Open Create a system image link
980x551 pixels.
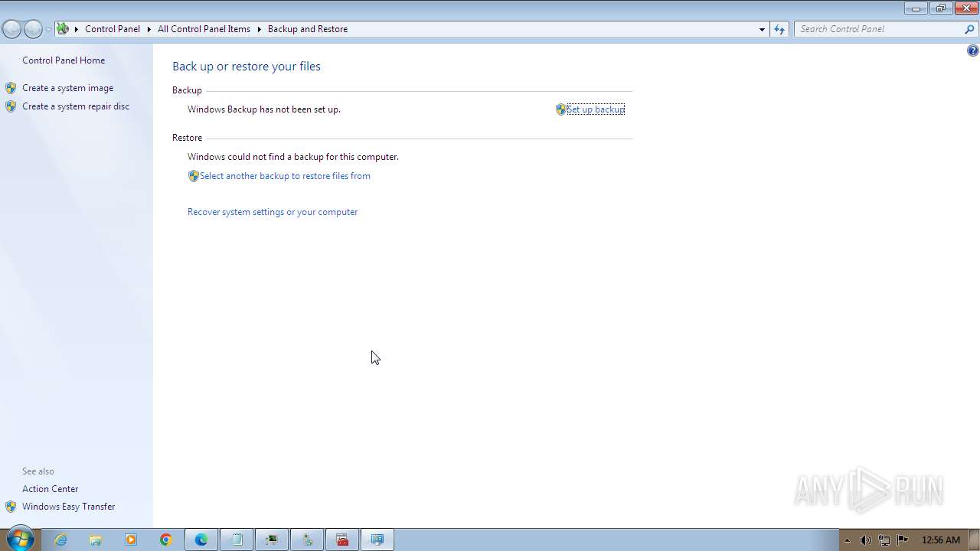pos(67,88)
